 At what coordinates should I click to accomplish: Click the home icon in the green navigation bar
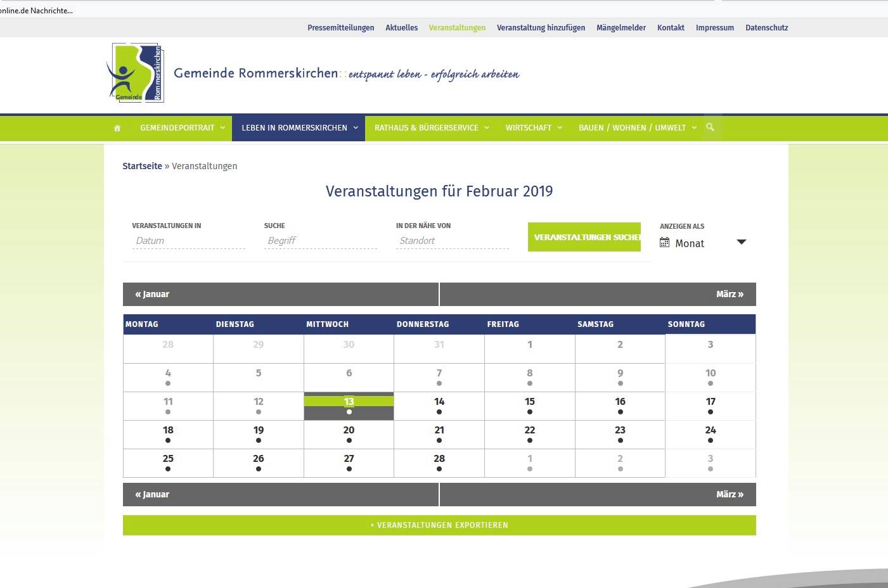click(117, 128)
